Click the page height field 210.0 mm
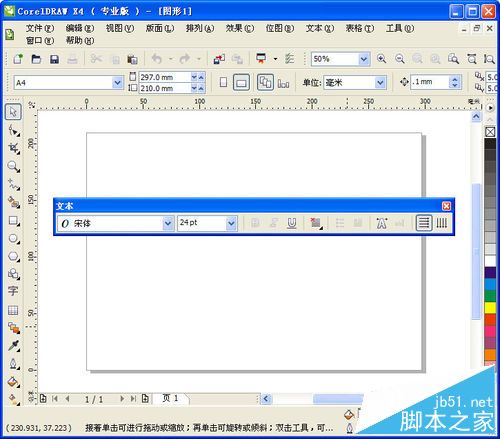This screenshot has height=439, width=500. tap(164, 88)
